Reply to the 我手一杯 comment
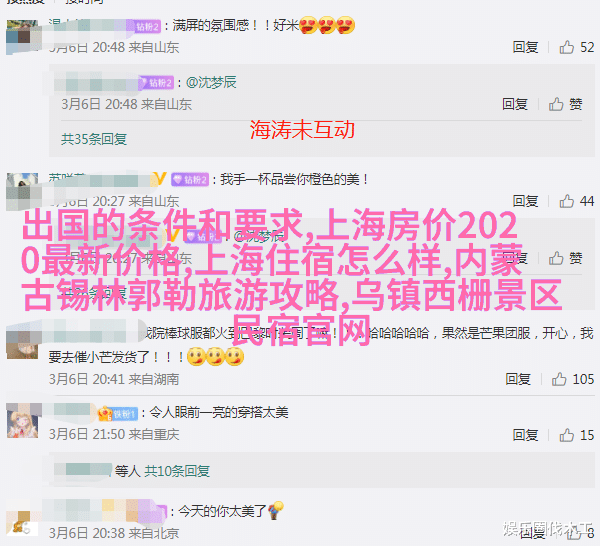 (525, 201)
